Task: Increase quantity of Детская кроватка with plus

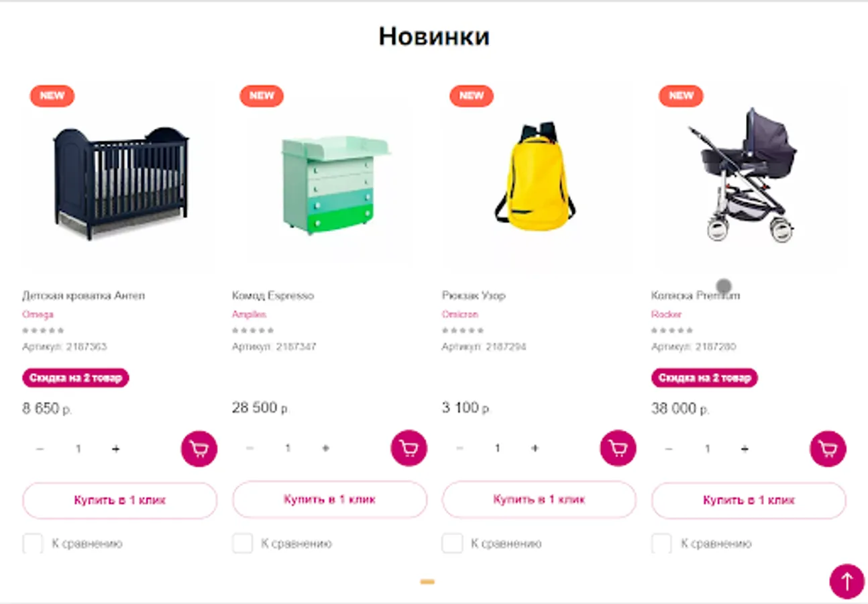Action: point(116,449)
